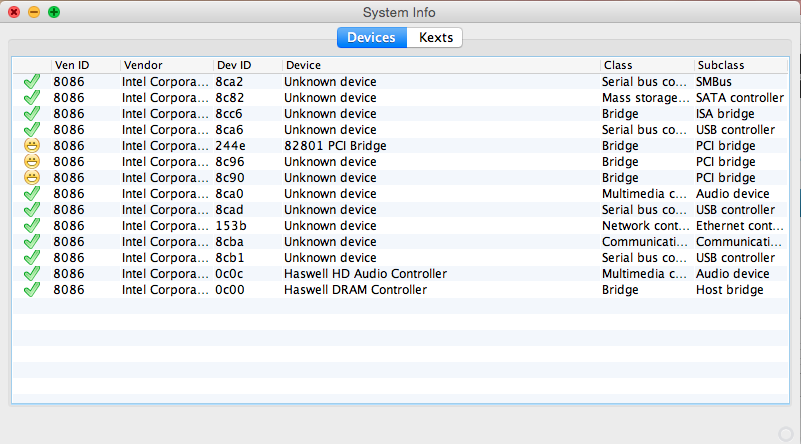Switch to the Kexts tab

[x=435, y=38]
